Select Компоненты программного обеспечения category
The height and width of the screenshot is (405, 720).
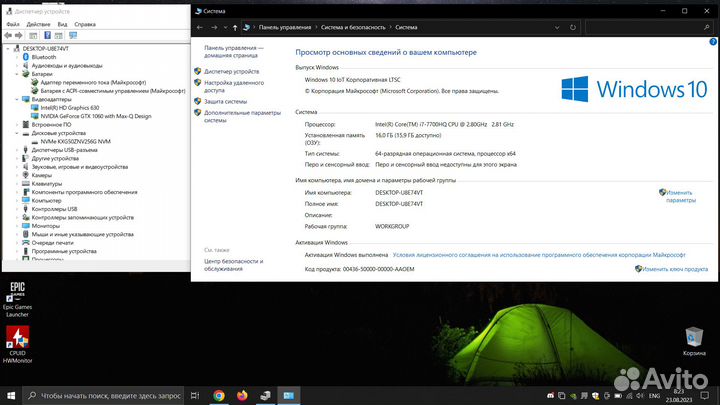[x=84, y=192]
